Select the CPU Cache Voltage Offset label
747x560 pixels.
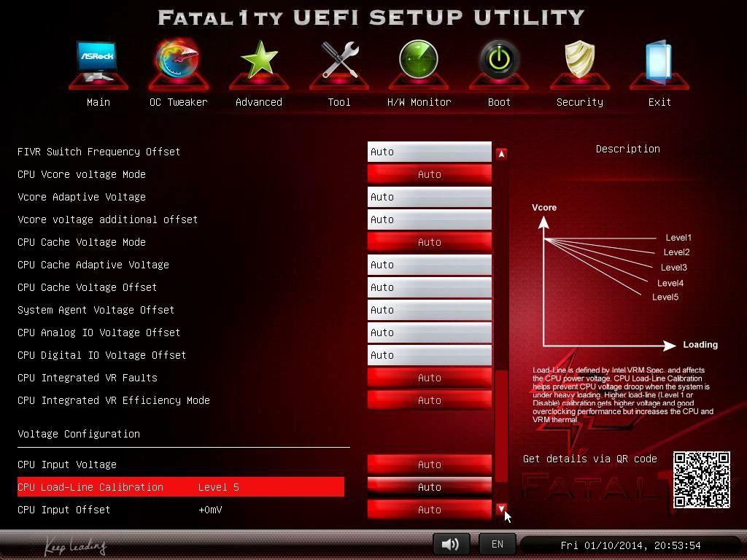(x=88, y=287)
